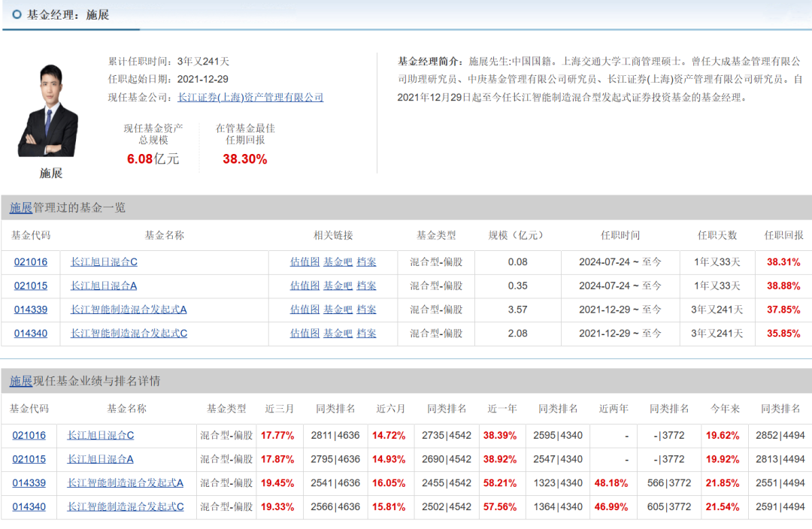Click 近一年 column header in performance table
Screen dimensions: 812x529
click(502, 409)
